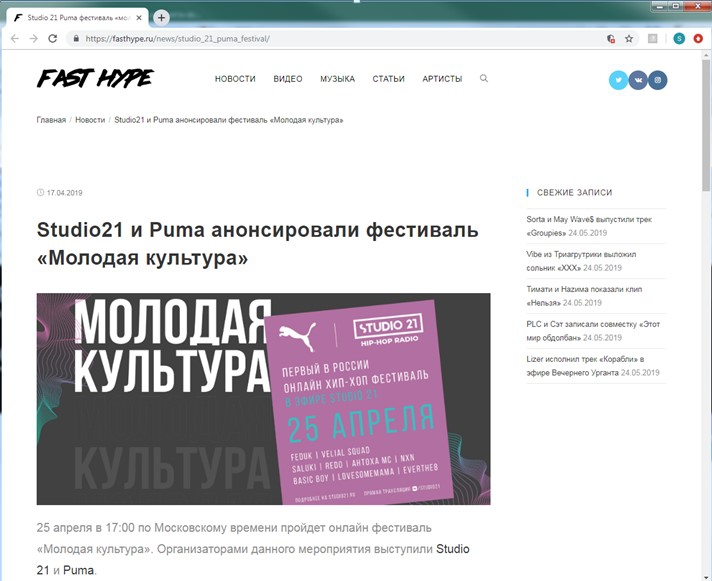Select the Видео menu item
The height and width of the screenshot is (581, 712).
click(x=288, y=79)
